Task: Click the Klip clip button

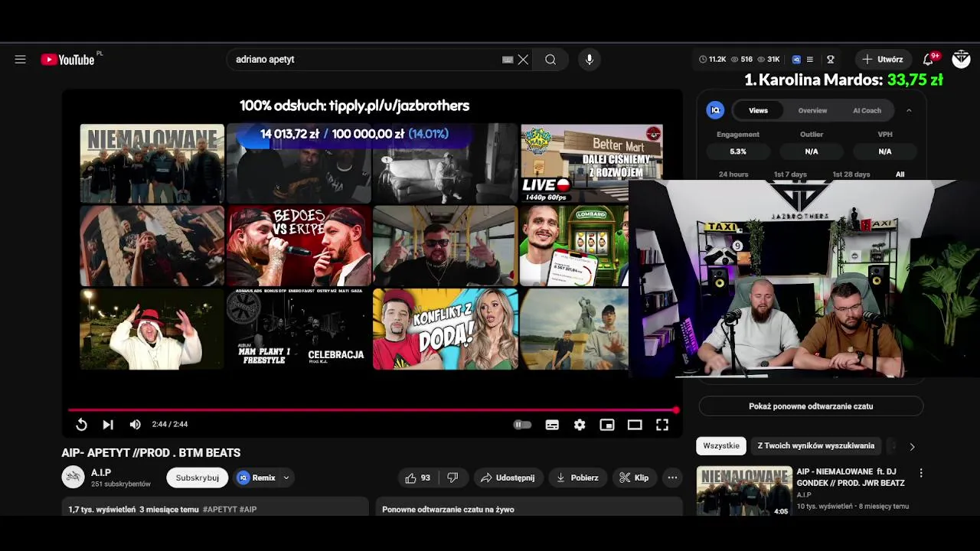Action: 634,478
